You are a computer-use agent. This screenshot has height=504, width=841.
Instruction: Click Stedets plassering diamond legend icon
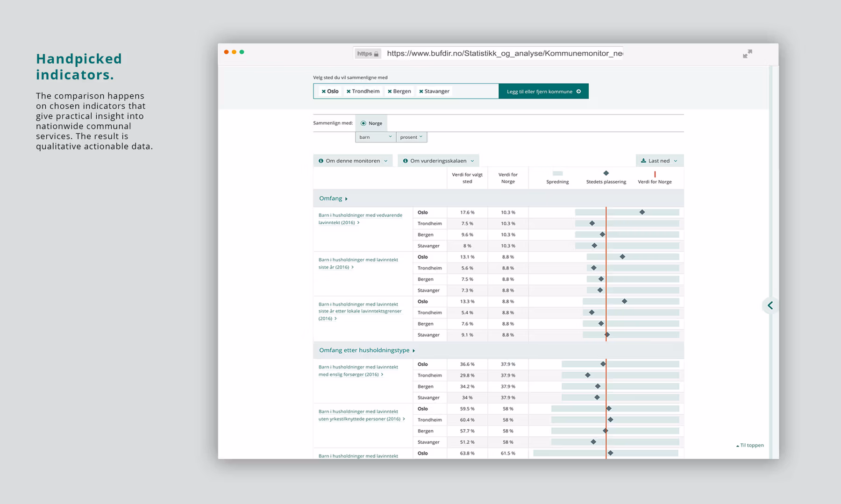606,173
